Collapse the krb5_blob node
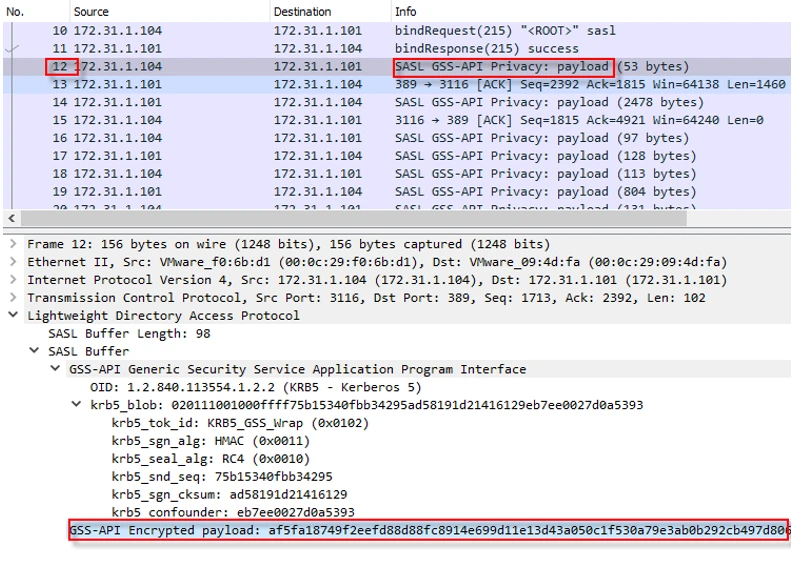The image size is (795, 564). [x=77, y=405]
